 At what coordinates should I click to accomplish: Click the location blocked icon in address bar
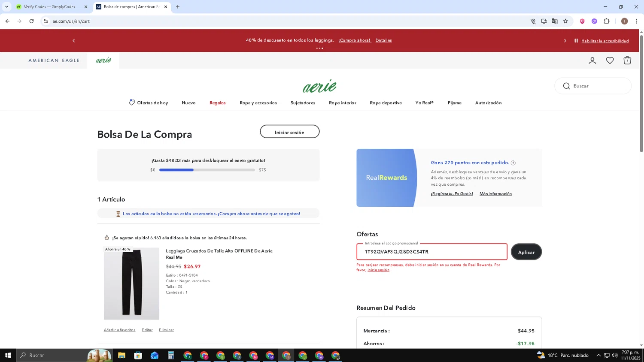533,21
